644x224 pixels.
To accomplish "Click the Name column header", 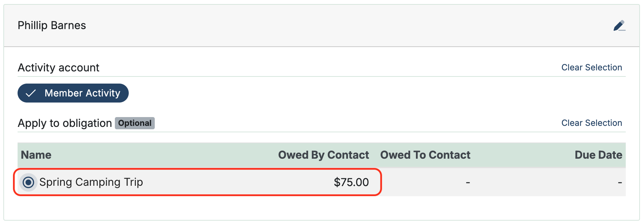I will (36, 155).
